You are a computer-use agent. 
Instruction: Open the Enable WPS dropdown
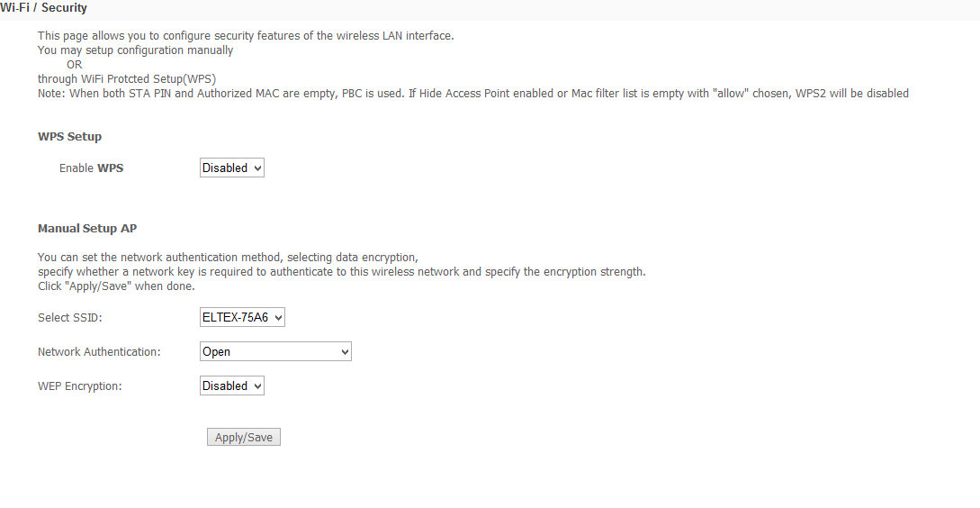232,168
